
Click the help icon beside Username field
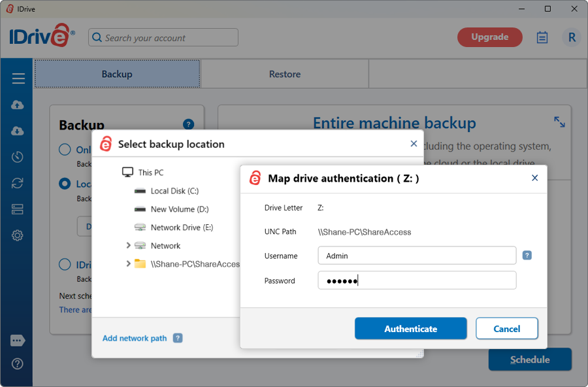[527, 256]
